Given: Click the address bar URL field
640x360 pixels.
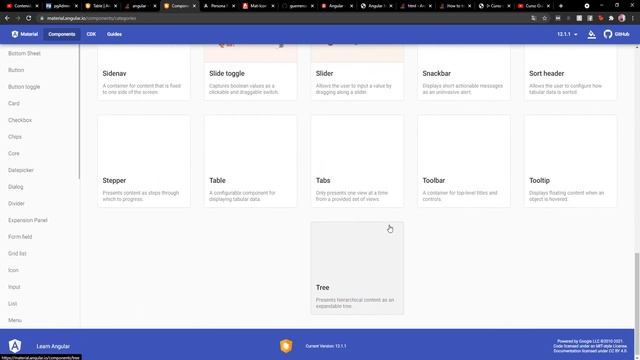Looking at the screenshot, I should tap(282, 18).
